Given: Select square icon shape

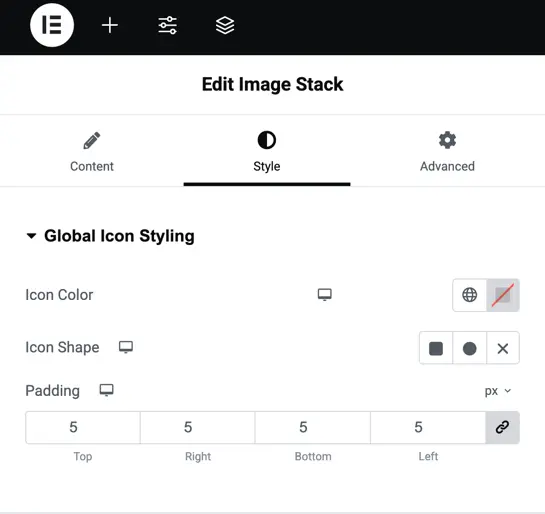Looking at the screenshot, I should (436, 348).
